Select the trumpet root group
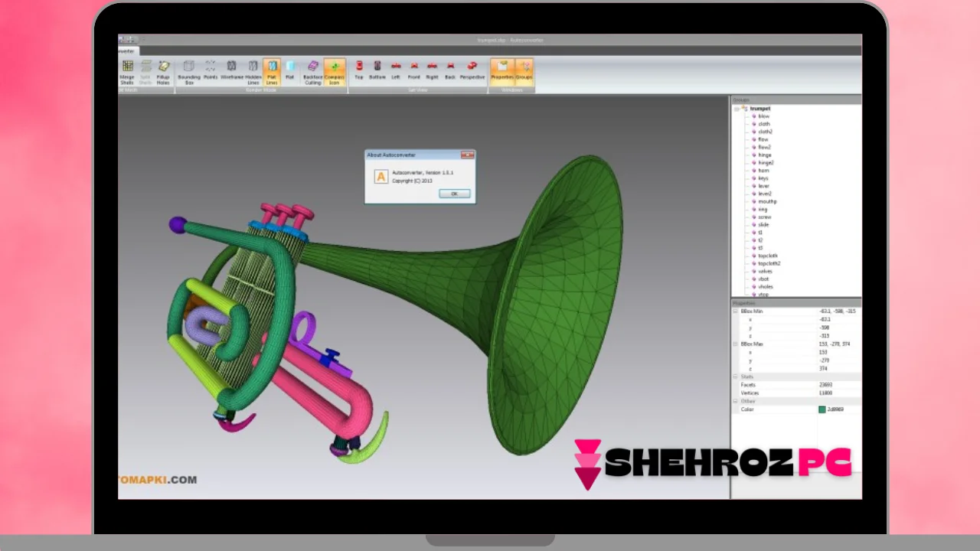Screen dimensions: 980x551 [x=760, y=109]
